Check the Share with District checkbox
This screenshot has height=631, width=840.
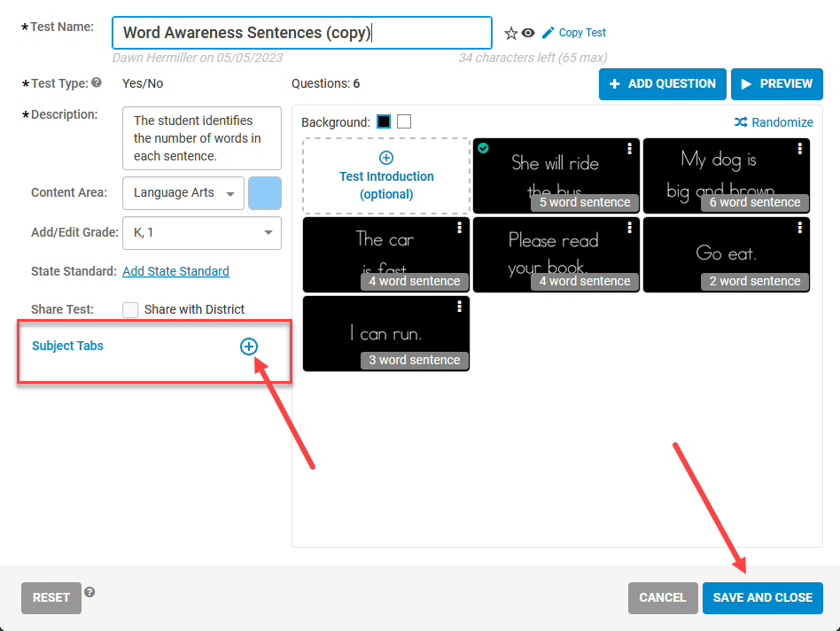[x=130, y=309]
